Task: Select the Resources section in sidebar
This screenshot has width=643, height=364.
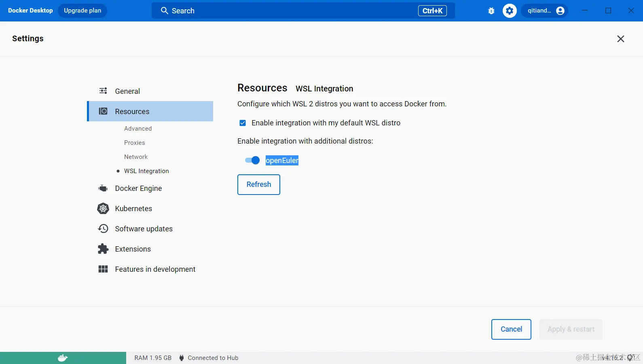Action: coord(150,111)
